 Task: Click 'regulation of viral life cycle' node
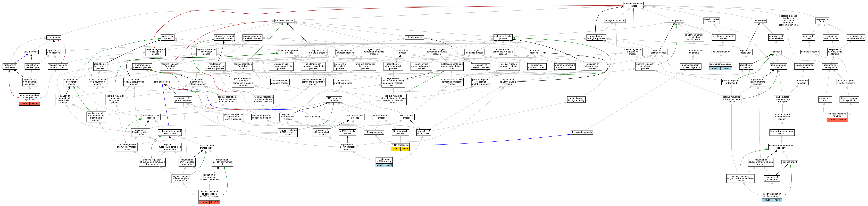(32, 66)
